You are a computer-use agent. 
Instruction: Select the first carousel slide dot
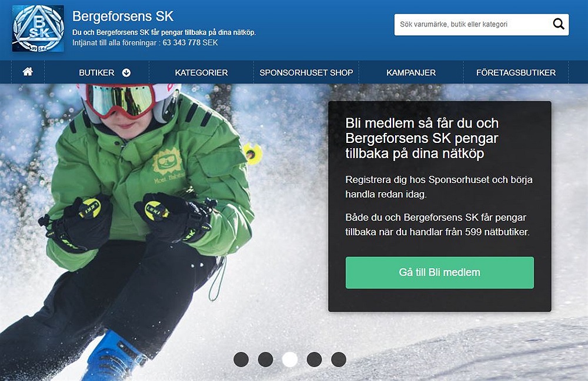(x=241, y=359)
